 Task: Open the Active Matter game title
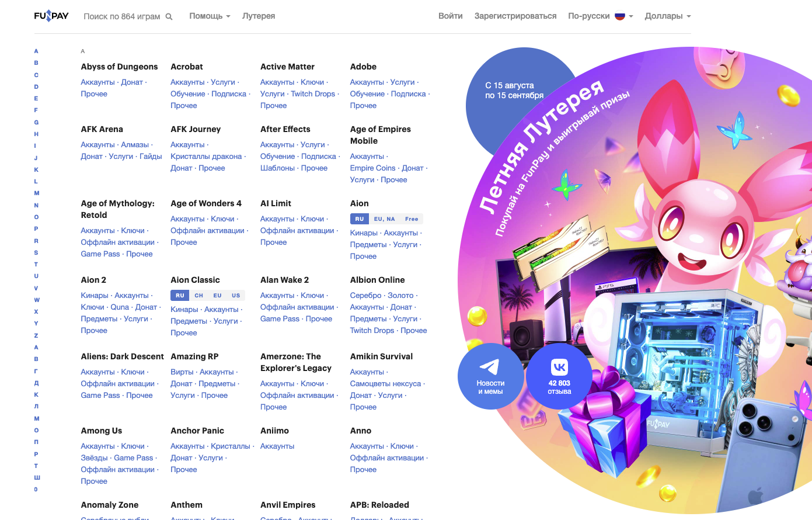coord(287,67)
